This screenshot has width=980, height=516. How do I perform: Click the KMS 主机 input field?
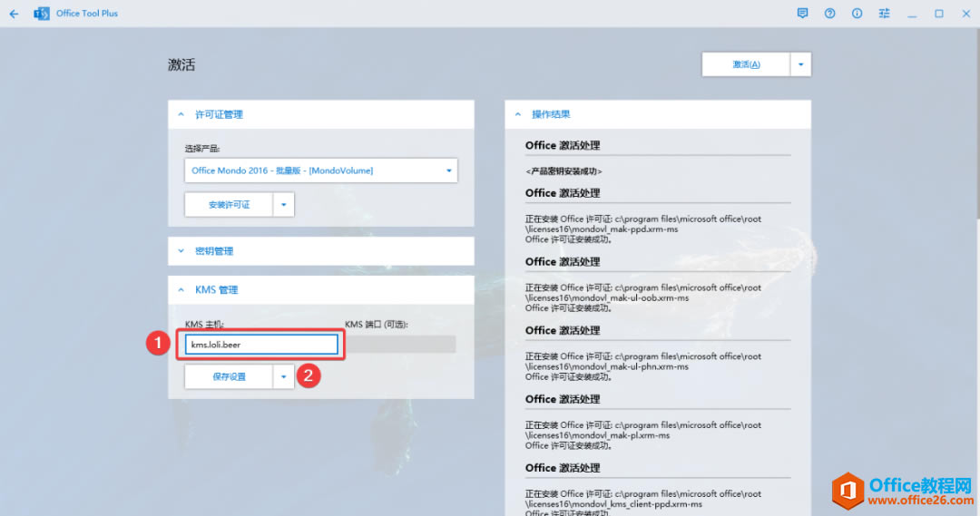(x=261, y=345)
